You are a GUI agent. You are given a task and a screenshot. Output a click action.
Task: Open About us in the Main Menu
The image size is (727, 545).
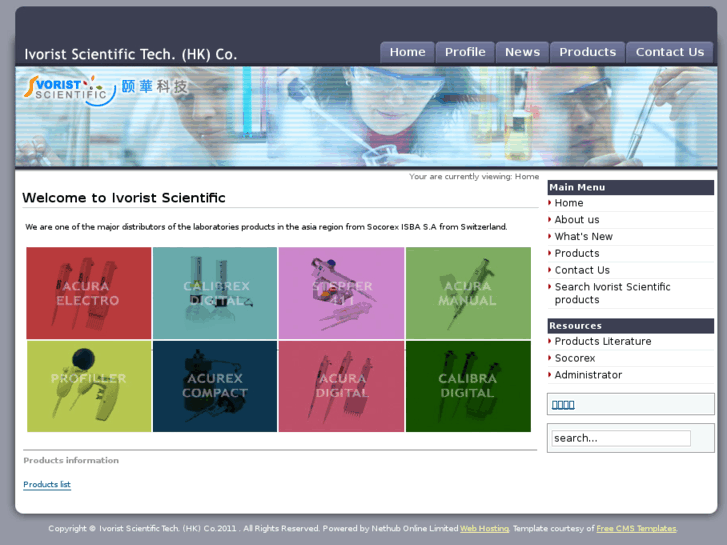(577, 220)
